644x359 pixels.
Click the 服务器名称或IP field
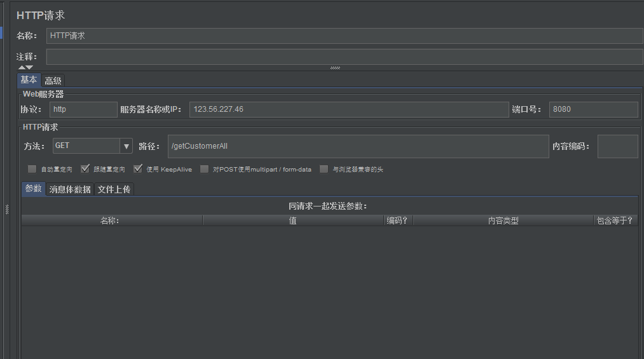(x=349, y=109)
